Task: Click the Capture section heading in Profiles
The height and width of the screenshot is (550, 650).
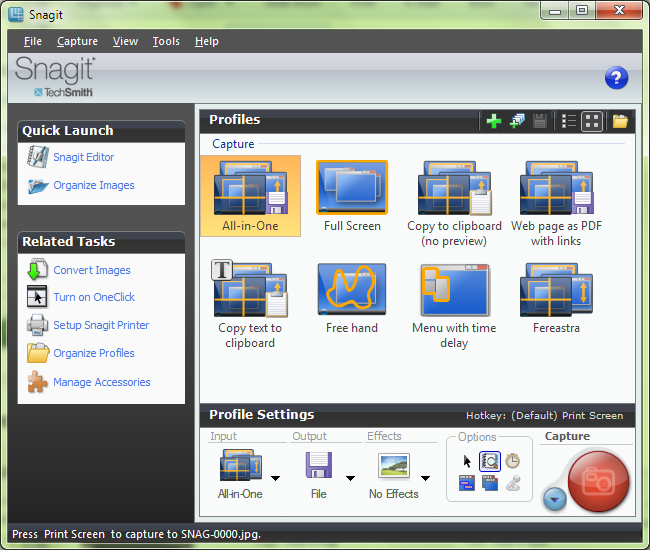Action: click(x=233, y=143)
